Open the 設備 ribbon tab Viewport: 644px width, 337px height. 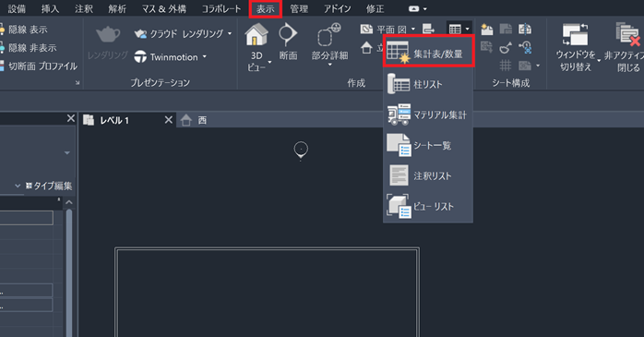(x=17, y=9)
